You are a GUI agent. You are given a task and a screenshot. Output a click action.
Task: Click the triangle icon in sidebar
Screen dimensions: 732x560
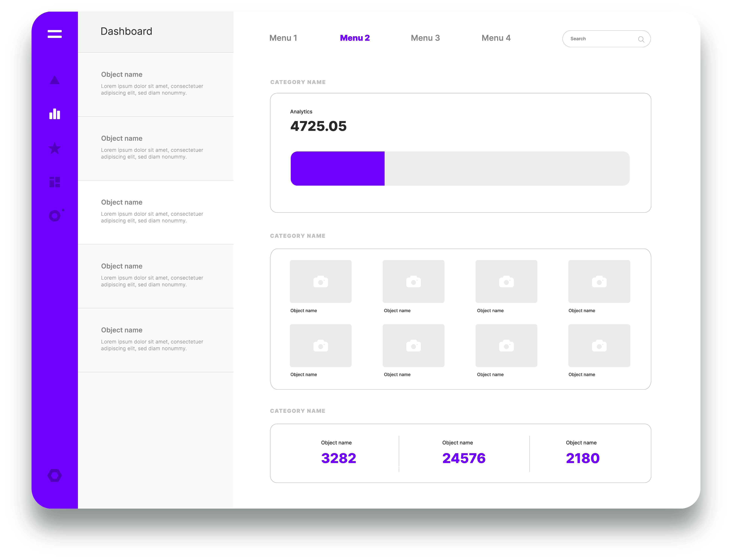pyautogui.click(x=55, y=80)
